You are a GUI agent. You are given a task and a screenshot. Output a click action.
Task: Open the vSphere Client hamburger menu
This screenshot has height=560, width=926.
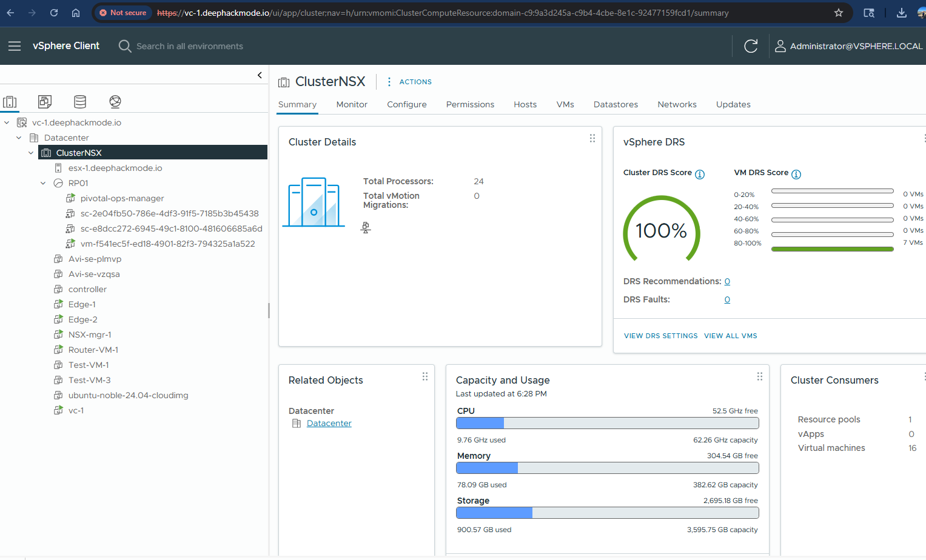[x=15, y=46]
